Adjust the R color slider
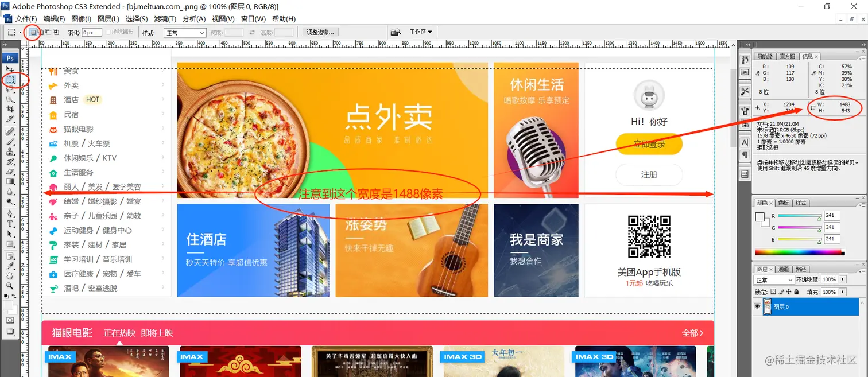868x377 pixels. click(x=800, y=216)
